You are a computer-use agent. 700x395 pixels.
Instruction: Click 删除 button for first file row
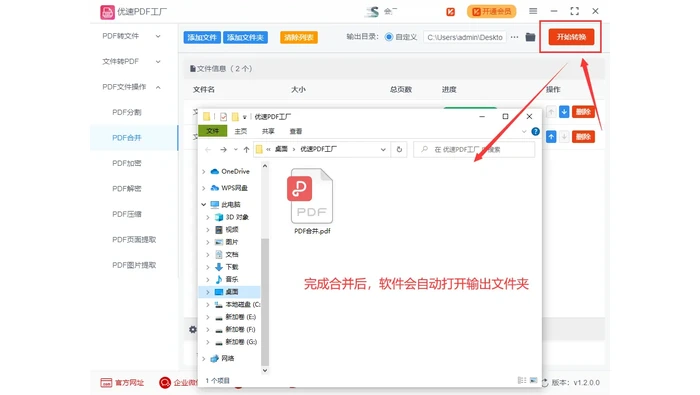583,112
